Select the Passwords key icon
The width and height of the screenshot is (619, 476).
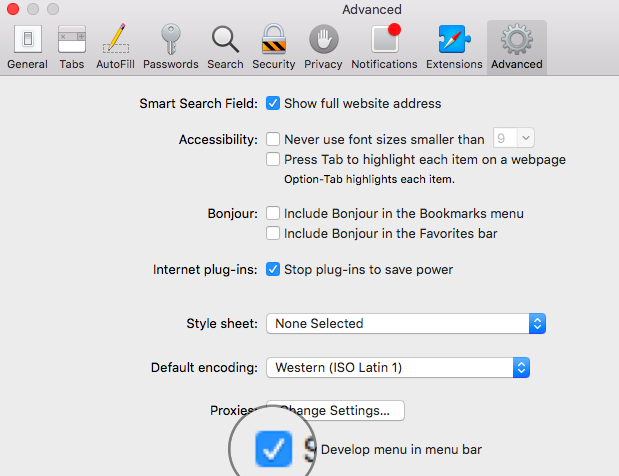170,47
